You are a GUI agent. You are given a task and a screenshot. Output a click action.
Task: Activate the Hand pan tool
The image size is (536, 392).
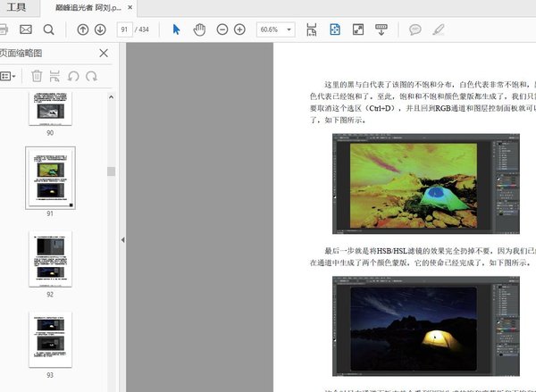coord(199,29)
